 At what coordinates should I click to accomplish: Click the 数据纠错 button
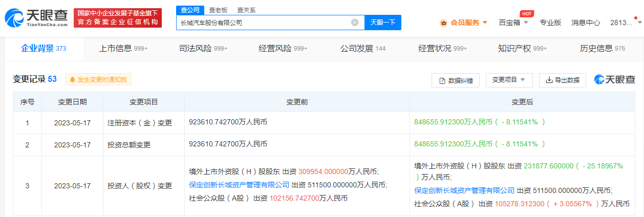pyautogui.click(x=456, y=80)
